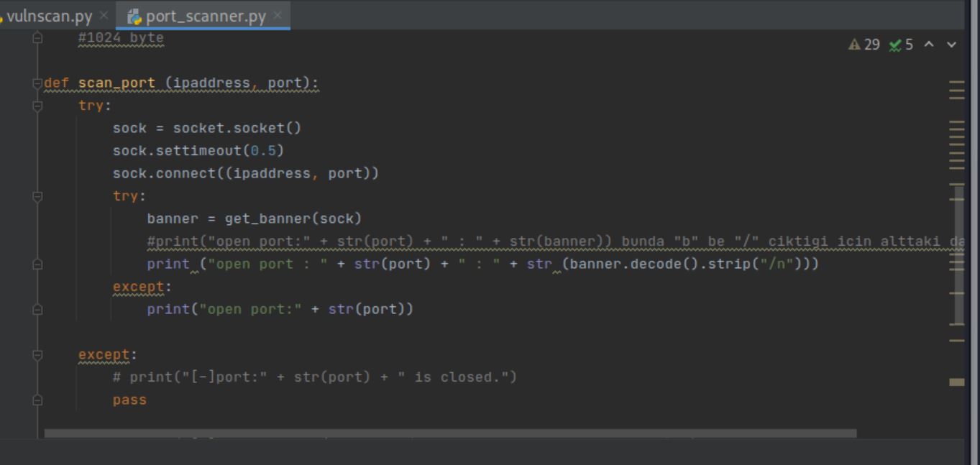Click the Python file icon on port_scanner.py tab
The image size is (980, 465).
[134, 16]
